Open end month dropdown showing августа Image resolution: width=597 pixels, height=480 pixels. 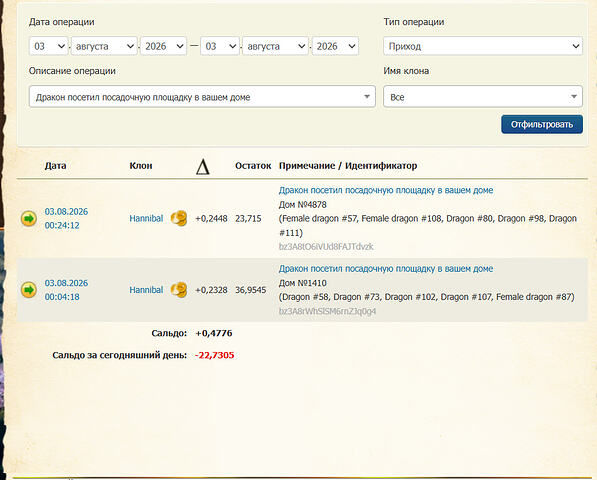click(275, 46)
